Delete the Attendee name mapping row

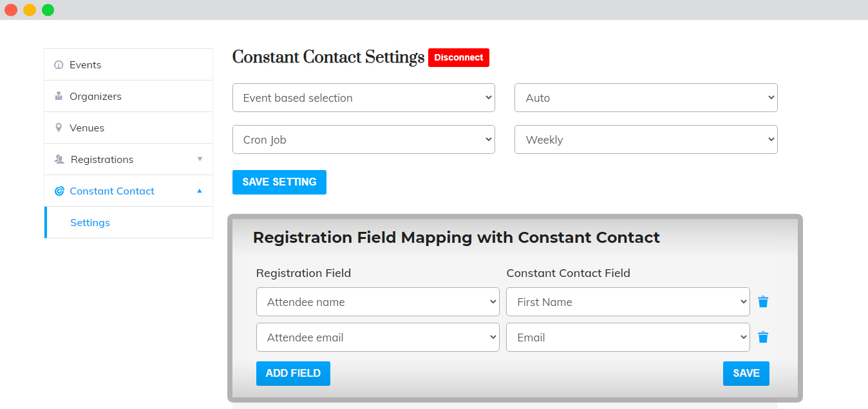tap(763, 301)
